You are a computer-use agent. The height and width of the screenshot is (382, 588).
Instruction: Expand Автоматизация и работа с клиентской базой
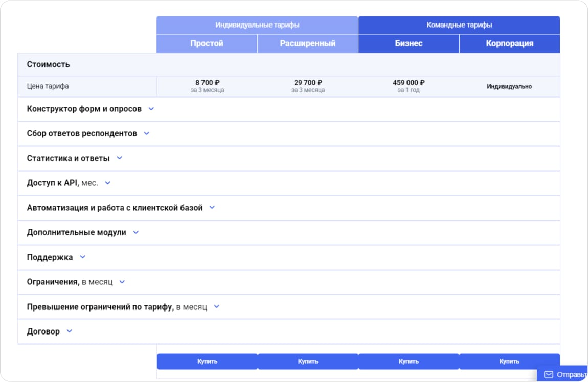click(212, 208)
